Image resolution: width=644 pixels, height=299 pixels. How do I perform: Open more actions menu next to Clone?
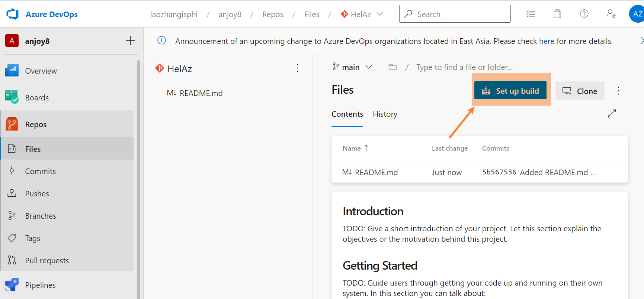click(618, 91)
